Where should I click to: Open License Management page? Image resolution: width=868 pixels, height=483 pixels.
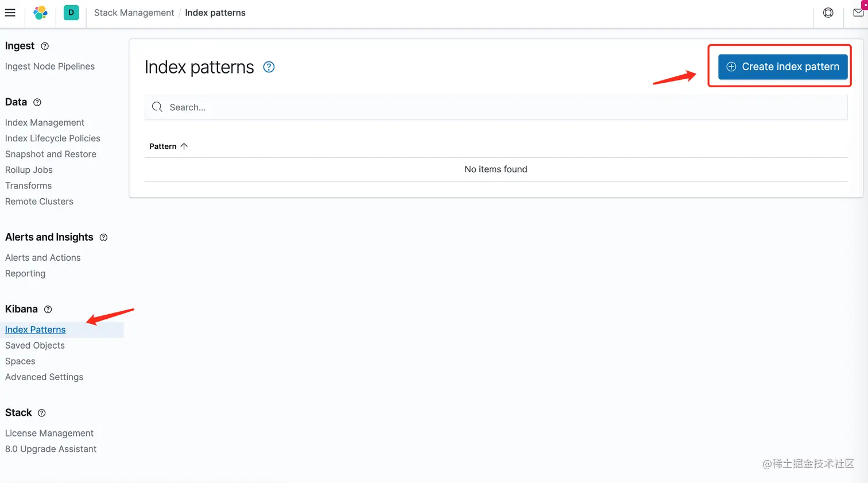click(49, 433)
